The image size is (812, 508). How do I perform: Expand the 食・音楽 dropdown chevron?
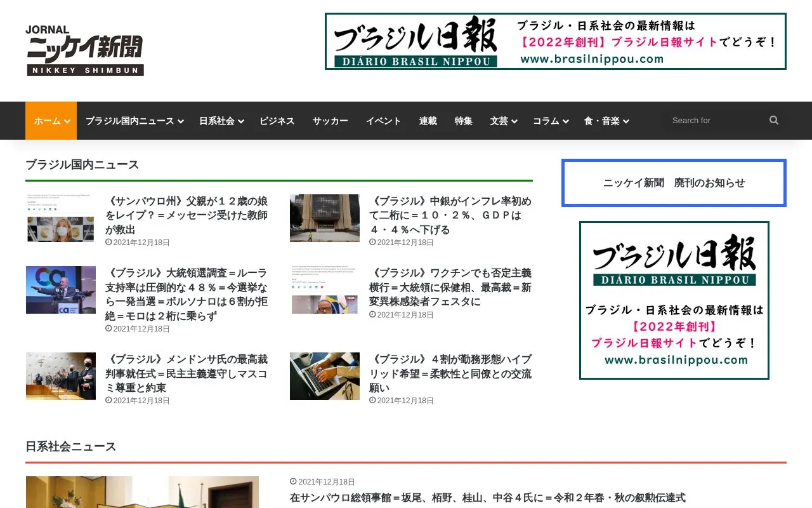(626, 121)
